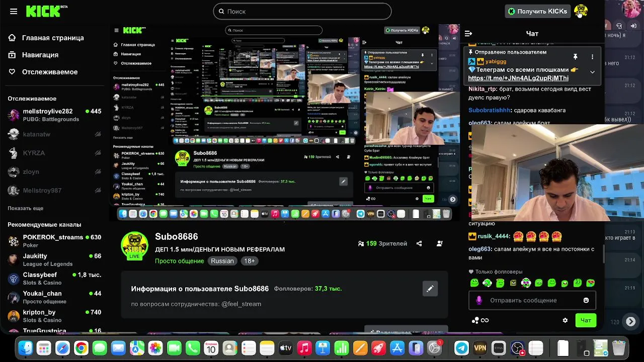This screenshot has height=362, width=644.
Task: Open followed channel mellstroylive282
Action: (x=54, y=115)
